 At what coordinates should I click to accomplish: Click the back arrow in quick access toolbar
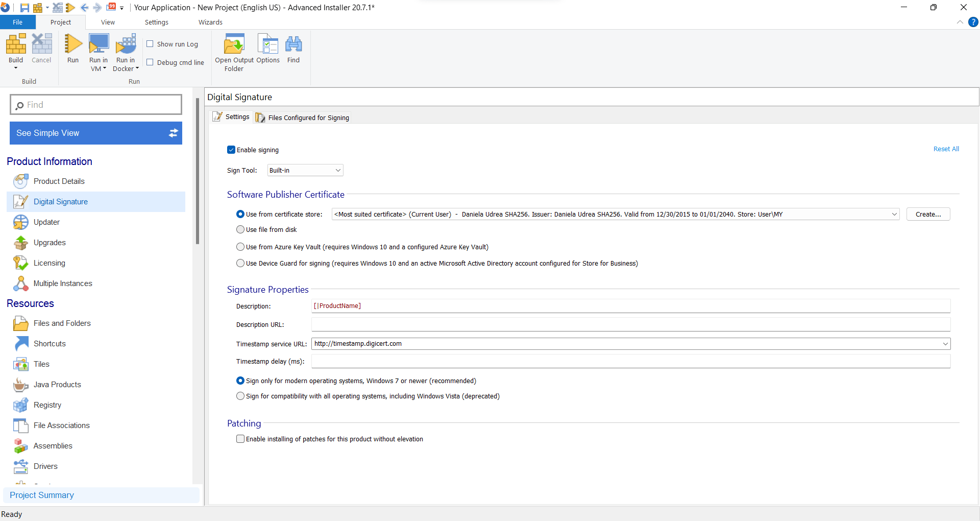tap(85, 8)
